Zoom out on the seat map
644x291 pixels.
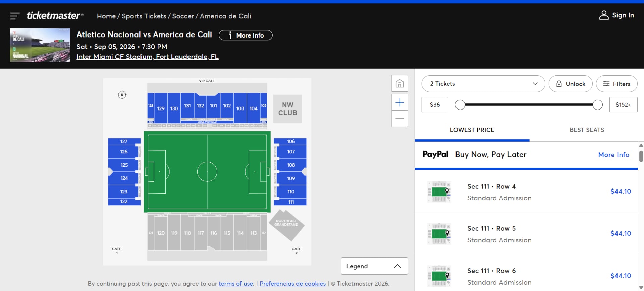coord(399,119)
